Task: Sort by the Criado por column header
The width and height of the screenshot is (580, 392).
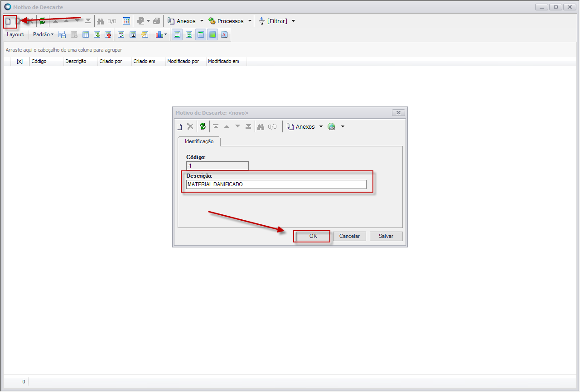Action: point(115,61)
